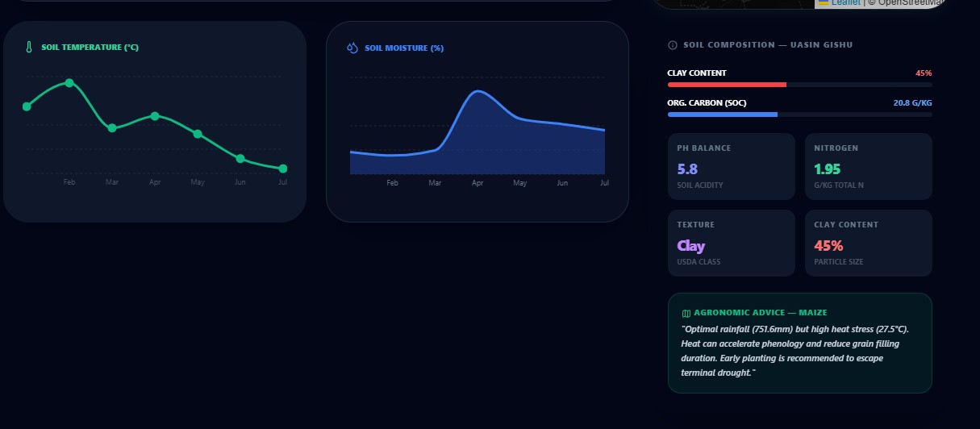This screenshot has width=980, height=429.
Task: Click the red Clay Content progress bar
Action: coord(728,85)
